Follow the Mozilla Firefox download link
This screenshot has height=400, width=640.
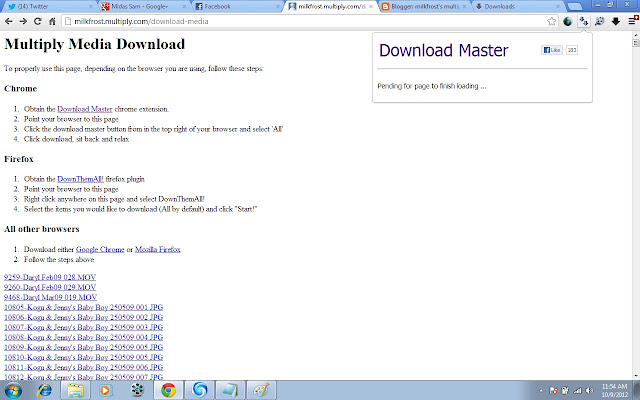pos(158,249)
